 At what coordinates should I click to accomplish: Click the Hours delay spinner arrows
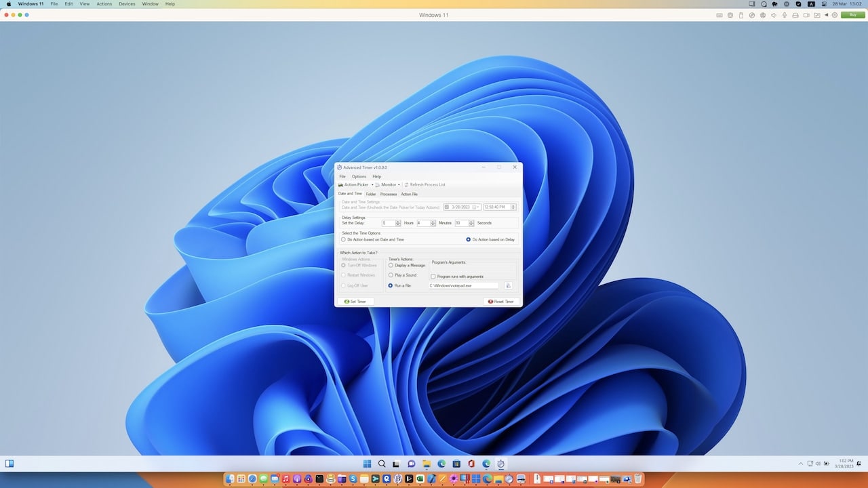pyautogui.click(x=398, y=223)
